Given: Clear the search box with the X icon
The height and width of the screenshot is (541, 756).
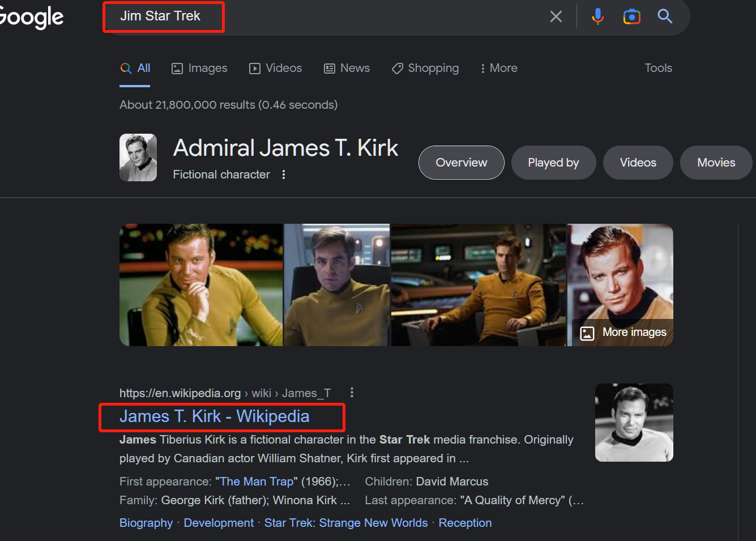Looking at the screenshot, I should coord(556,16).
